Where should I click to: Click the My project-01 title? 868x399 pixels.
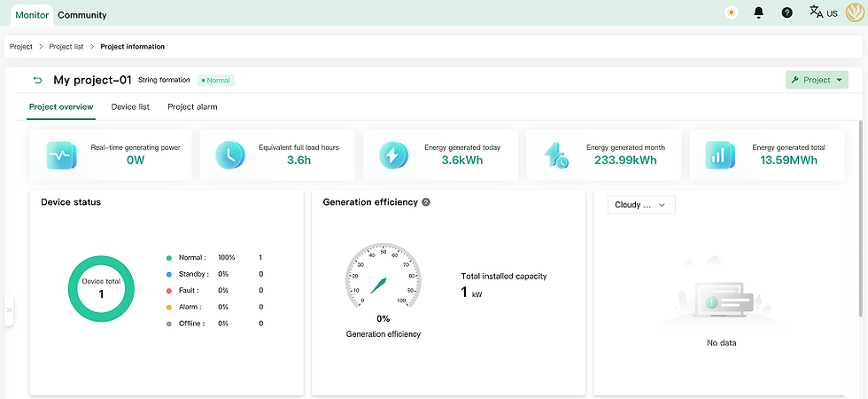pyautogui.click(x=92, y=81)
